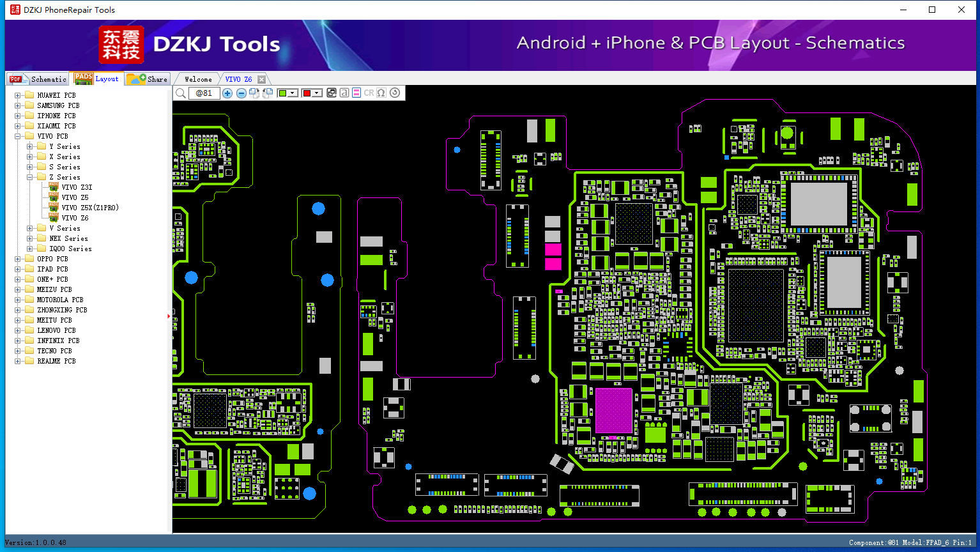Image resolution: width=980 pixels, height=552 pixels.
Task: Open the Share tab
Action: 147,79
